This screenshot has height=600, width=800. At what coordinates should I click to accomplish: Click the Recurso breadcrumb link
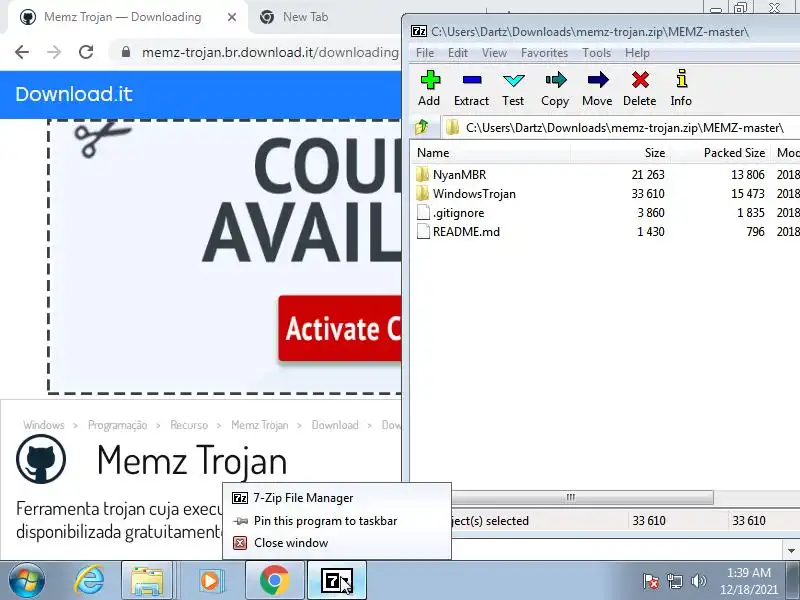pos(189,425)
